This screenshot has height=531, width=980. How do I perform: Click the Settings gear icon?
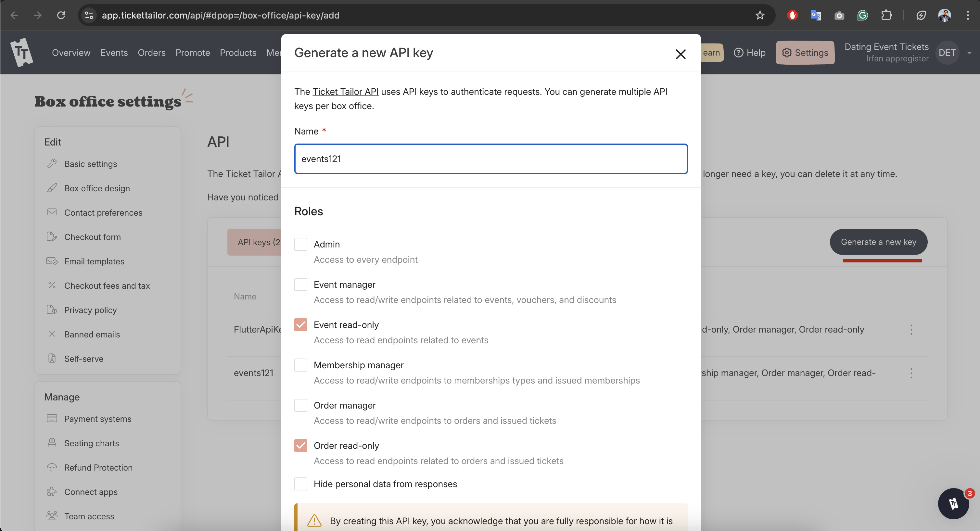pos(787,53)
